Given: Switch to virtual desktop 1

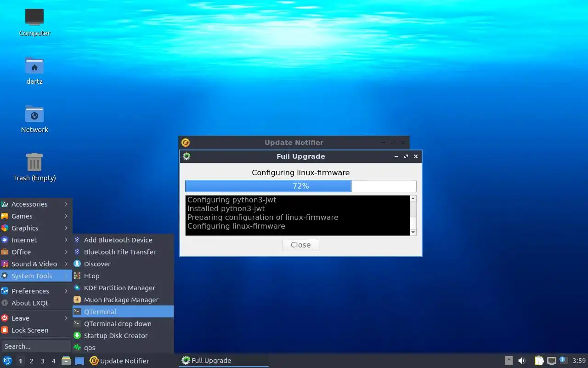Looking at the screenshot, I should pyautogui.click(x=20, y=361).
